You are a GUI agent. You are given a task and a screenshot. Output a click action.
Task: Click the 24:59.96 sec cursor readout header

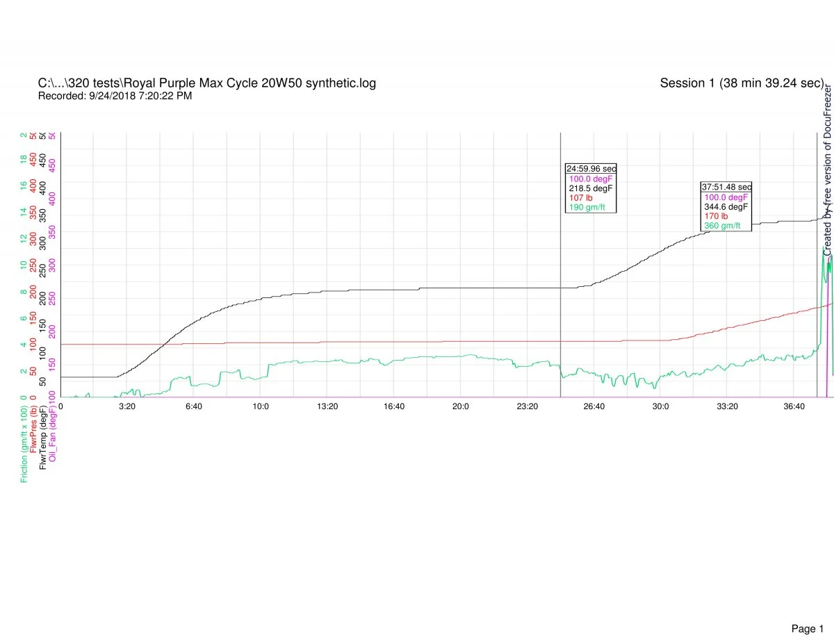click(591, 169)
